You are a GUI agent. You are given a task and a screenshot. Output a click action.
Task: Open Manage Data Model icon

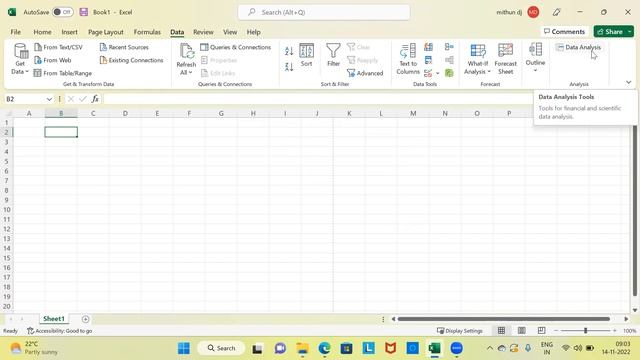tap(449, 73)
